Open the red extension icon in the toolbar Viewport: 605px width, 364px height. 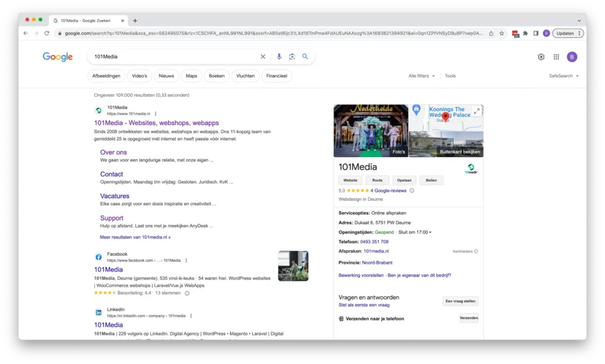[515, 33]
